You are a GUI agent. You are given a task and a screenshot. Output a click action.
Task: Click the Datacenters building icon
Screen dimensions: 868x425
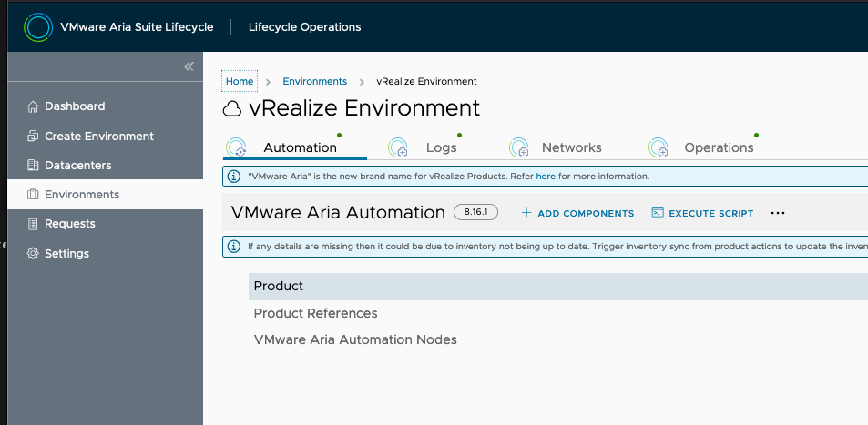[33, 166]
